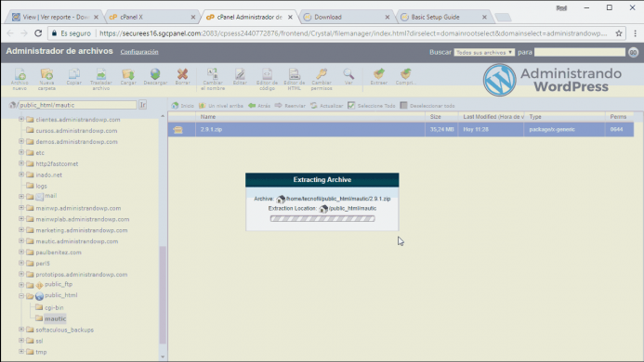Click the browser reload button
This screenshot has height=362, width=644.
[x=38, y=33]
